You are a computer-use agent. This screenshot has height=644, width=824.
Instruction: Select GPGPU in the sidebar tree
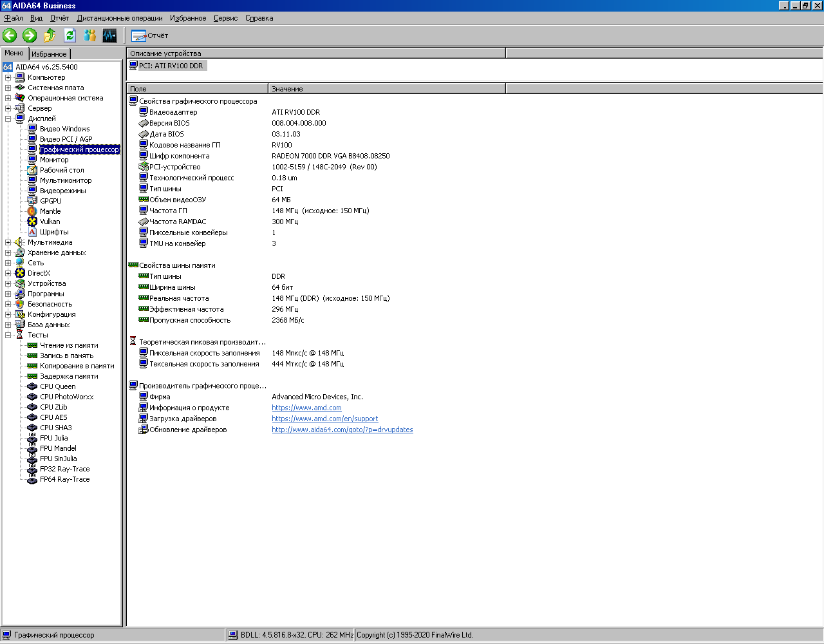point(51,201)
